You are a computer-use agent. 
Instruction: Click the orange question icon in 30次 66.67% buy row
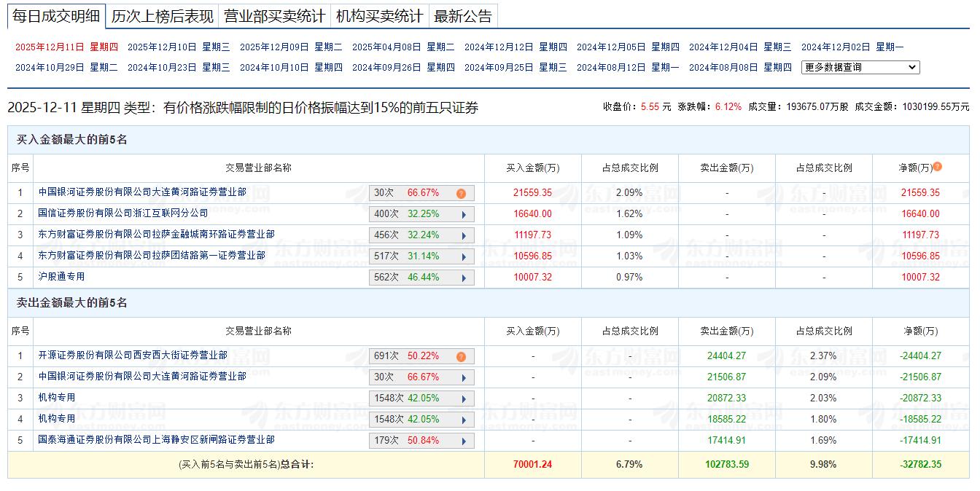point(461,194)
